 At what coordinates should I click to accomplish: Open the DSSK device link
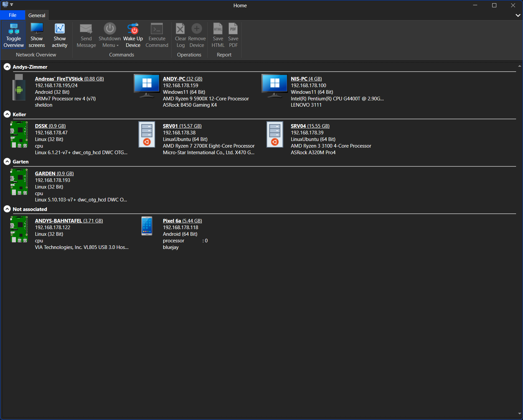(x=50, y=126)
